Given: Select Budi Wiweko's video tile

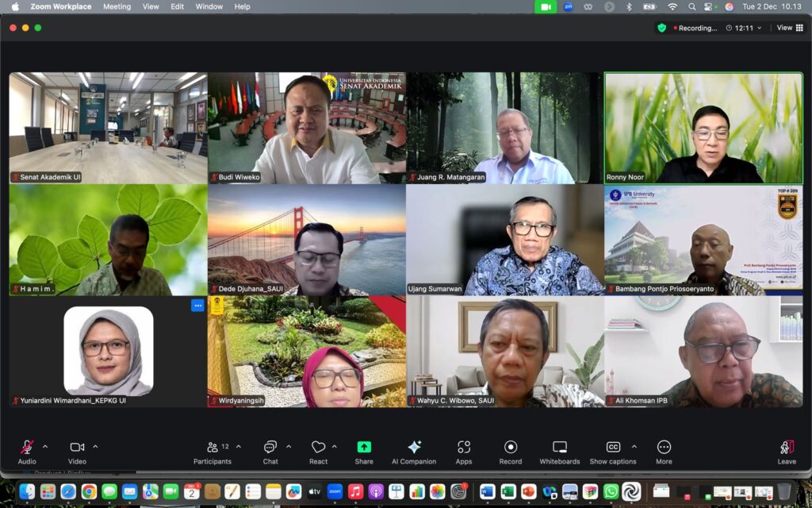Looking at the screenshot, I should (x=307, y=128).
